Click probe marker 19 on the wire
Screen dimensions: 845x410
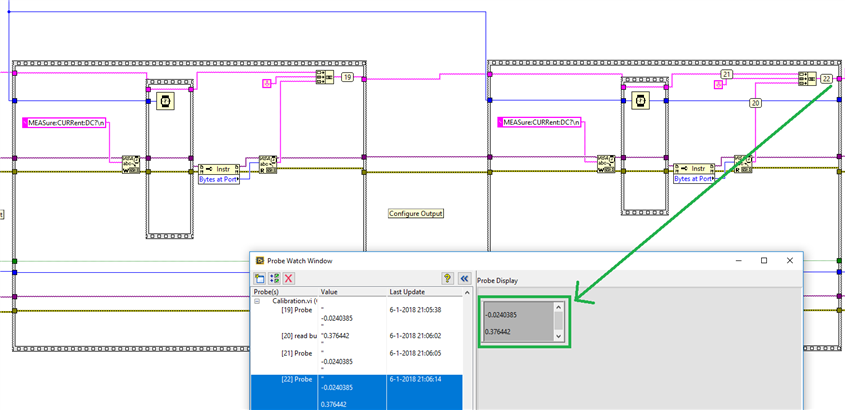347,78
